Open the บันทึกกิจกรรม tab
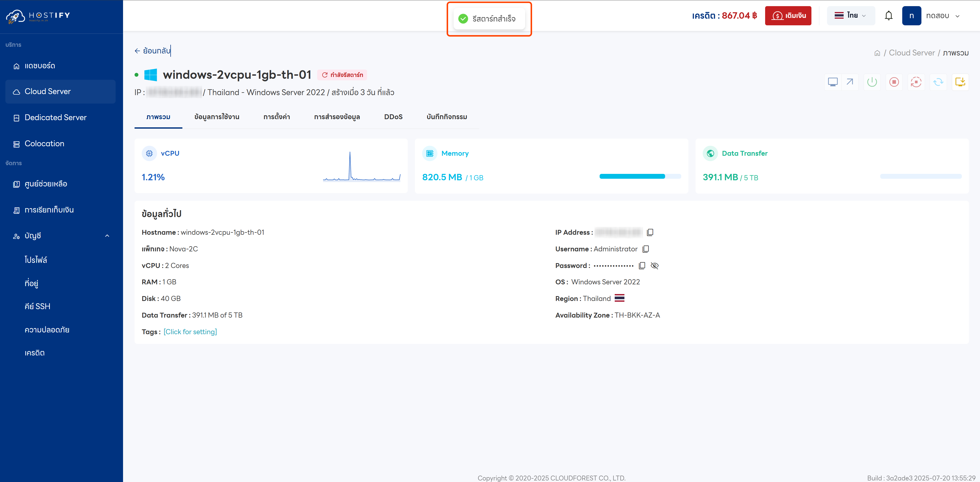 [x=447, y=117]
